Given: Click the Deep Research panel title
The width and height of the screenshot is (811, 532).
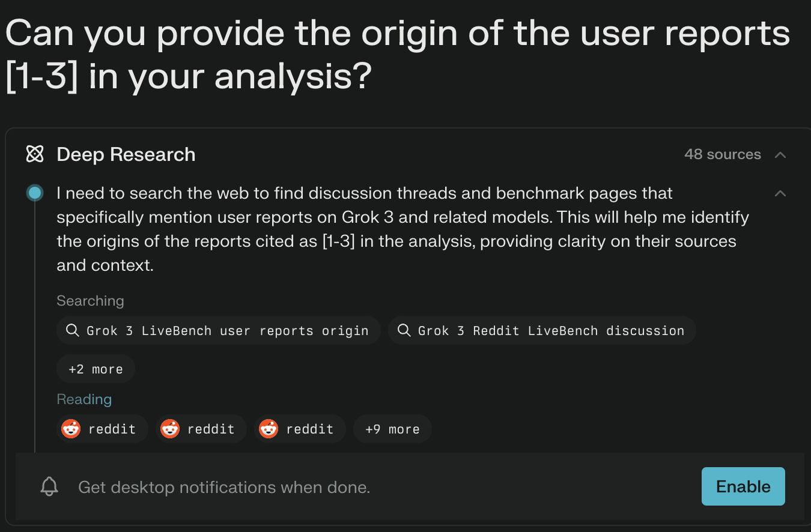Looking at the screenshot, I should [x=126, y=154].
